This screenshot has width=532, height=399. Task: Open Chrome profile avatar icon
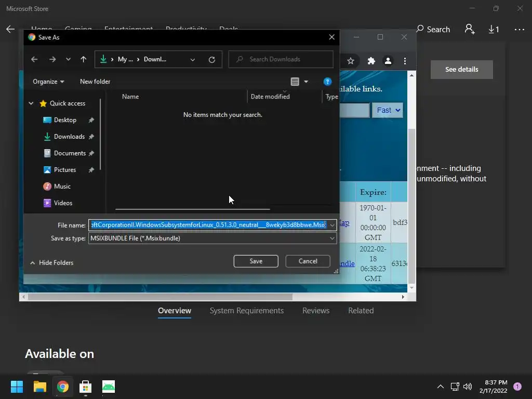tap(388, 61)
